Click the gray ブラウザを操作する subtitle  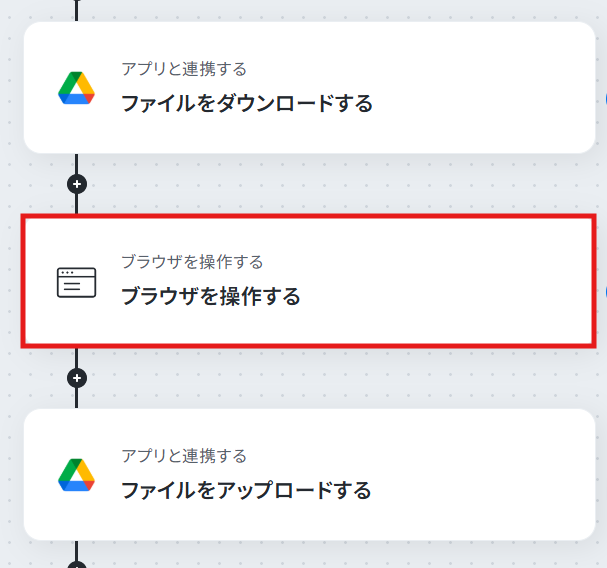[x=192, y=262]
